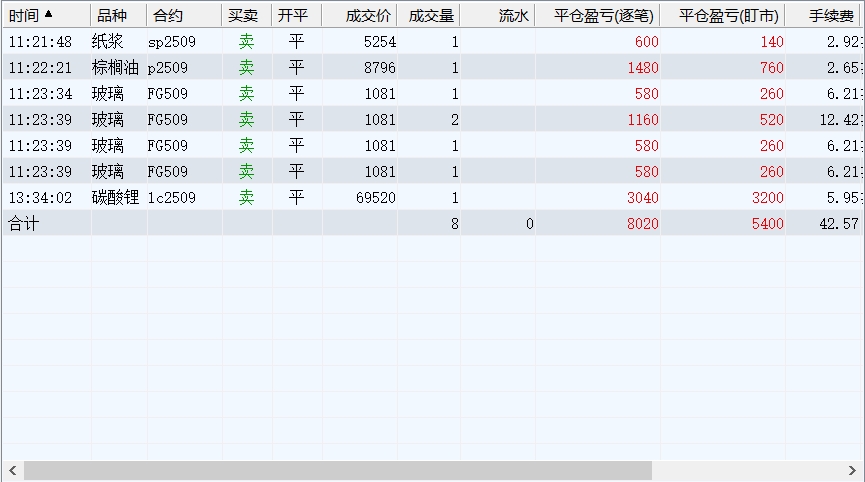Select the time cell 11:23:34
The image size is (865, 482).
point(40,94)
